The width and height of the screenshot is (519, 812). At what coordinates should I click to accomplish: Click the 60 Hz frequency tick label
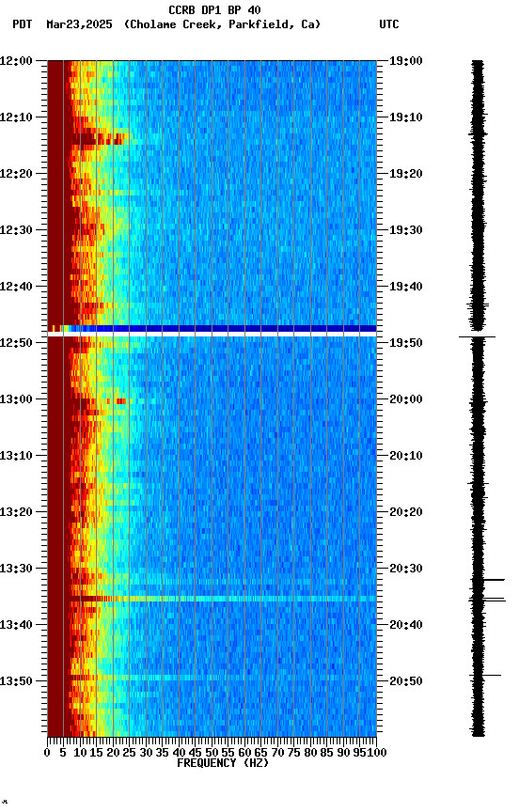[244, 753]
